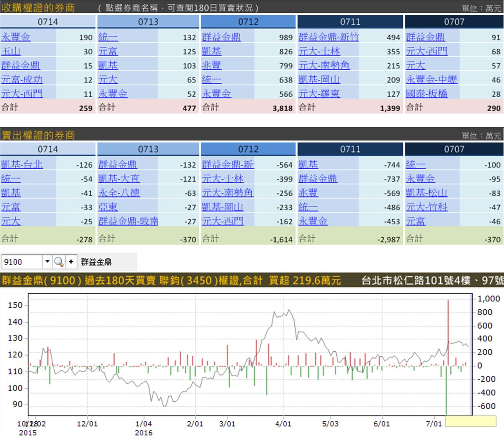
Task: Open 永豐金 link with value 566
Action: [x=217, y=93]
